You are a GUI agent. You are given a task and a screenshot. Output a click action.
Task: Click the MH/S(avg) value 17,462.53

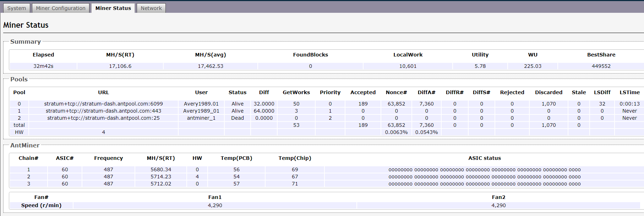tap(211, 66)
